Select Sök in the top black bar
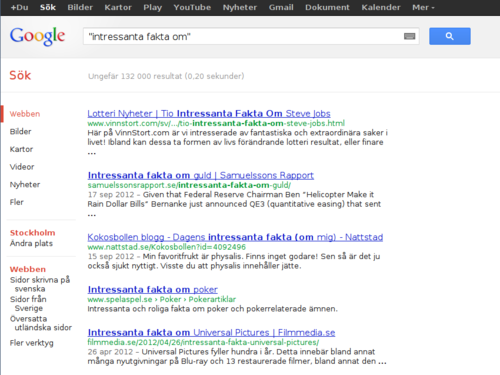This screenshot has width=500, height=375. (48, 7)
